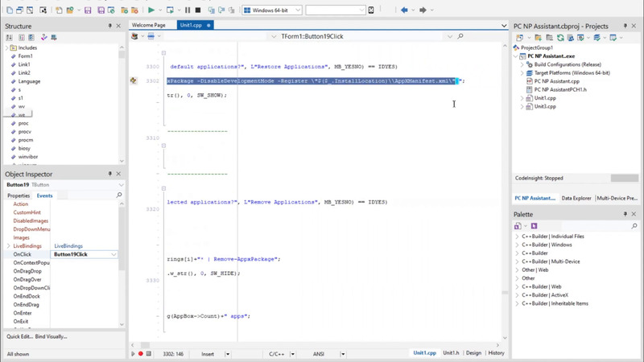
Task: Click the Quick Edit... link
Action: point(20,336)
